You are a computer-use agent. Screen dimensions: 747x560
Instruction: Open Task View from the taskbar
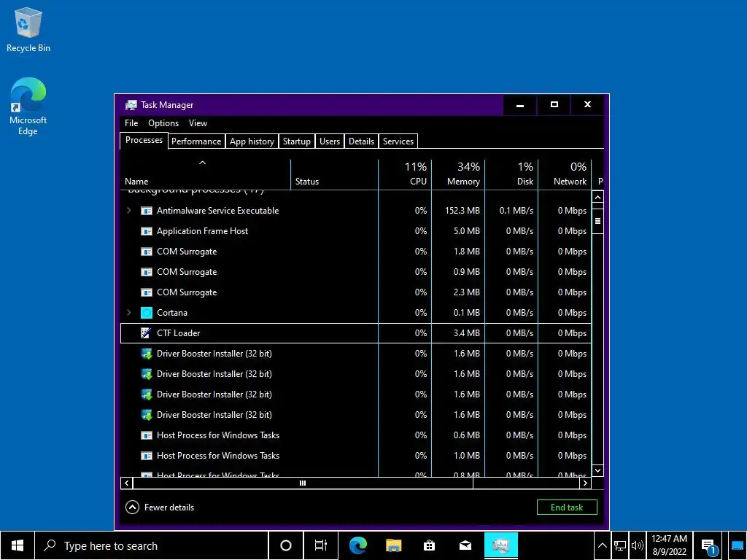(321, 545)
